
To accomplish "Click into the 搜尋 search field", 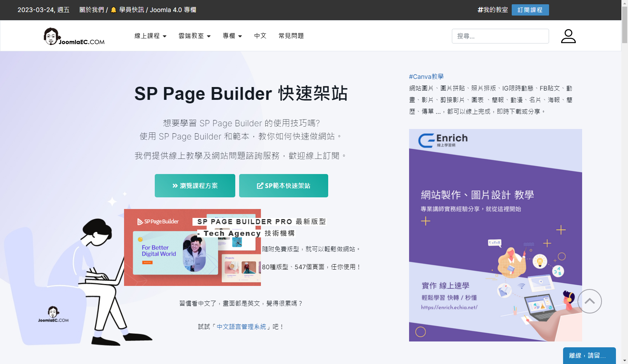I will tap(500, 36).
